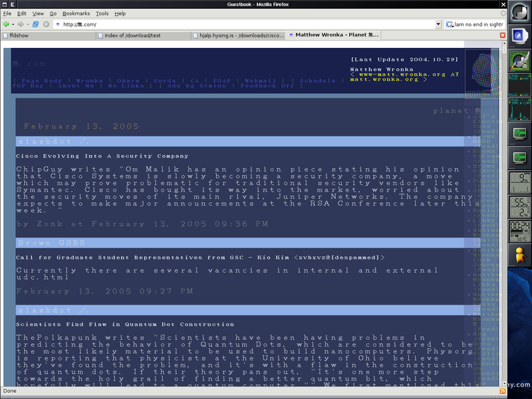Image resolution: width=532 pixels, height=399 pixels.
Task: Click the digital clock applet showing 55°C
Action: [519, 231]
